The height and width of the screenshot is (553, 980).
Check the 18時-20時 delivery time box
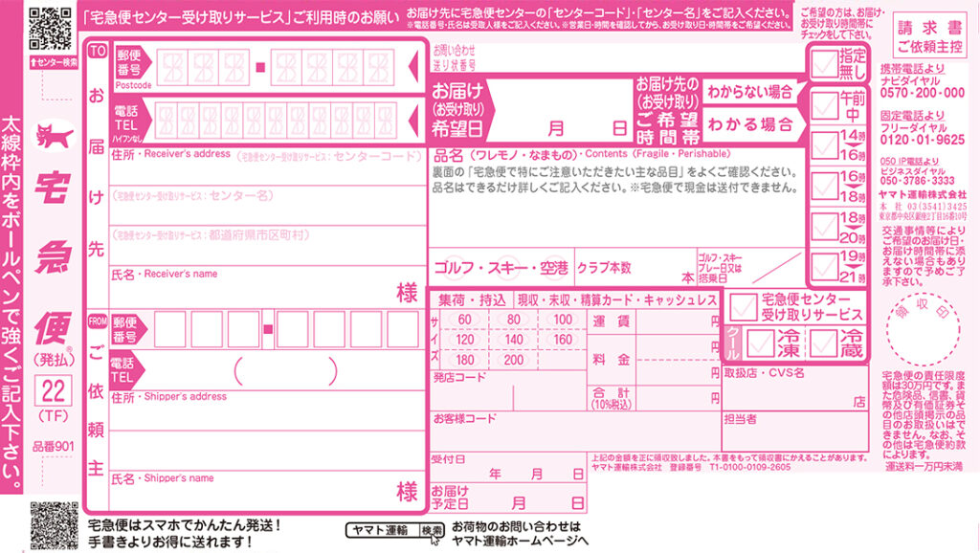point(824,226)
